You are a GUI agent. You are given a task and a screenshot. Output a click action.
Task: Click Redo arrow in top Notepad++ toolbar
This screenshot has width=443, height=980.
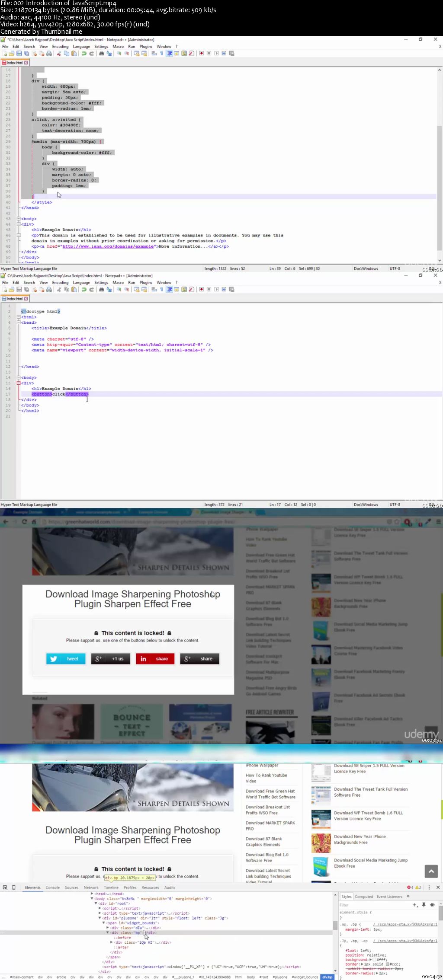coord(92,54)
